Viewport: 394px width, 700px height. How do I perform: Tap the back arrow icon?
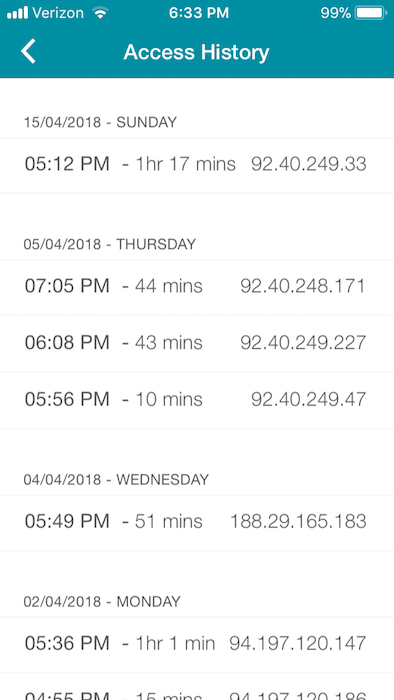[x=28, y=51]
